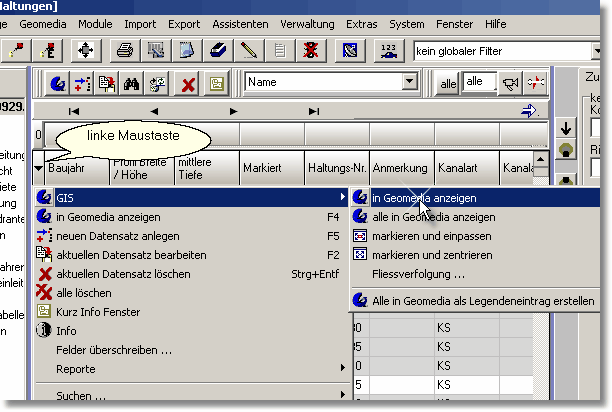Go to the next record
Screen dimensions: 612x412
pos(233,112)
